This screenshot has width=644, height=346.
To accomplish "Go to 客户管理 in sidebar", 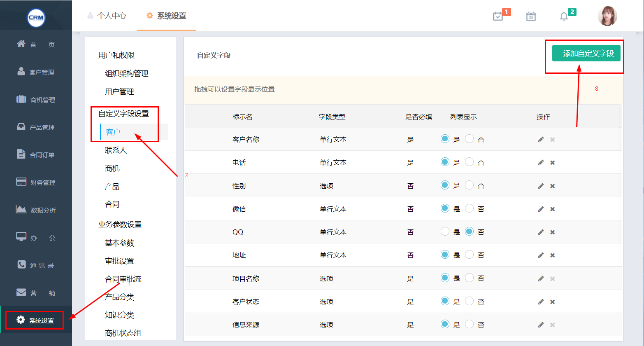I will click(x=36, y=72).
